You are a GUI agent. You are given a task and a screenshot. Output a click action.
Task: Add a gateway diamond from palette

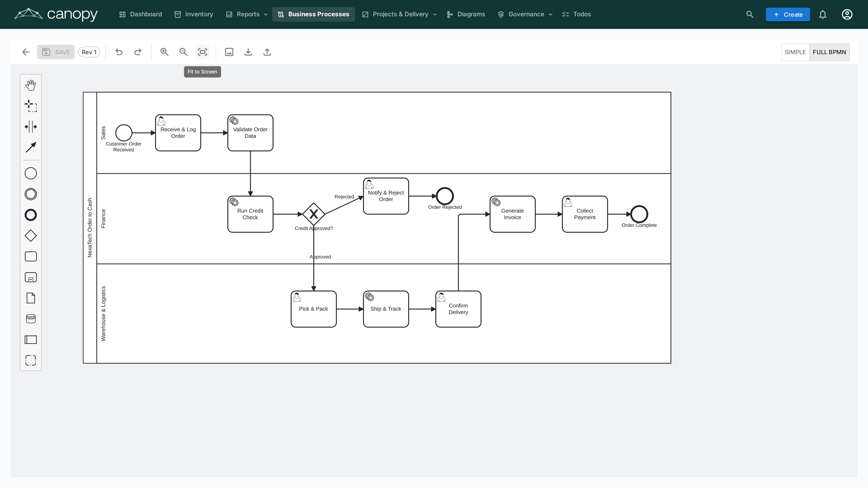click(x=31, y=236)
